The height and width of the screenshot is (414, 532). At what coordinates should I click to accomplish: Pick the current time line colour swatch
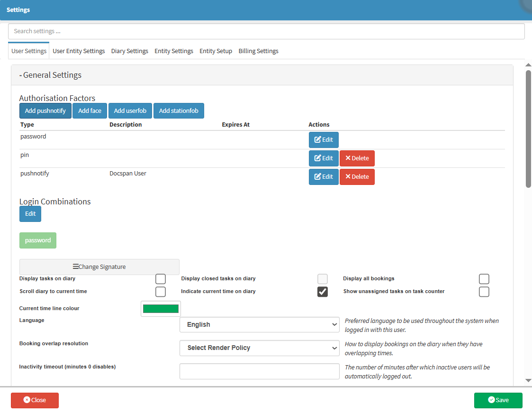tap(161, 309)
